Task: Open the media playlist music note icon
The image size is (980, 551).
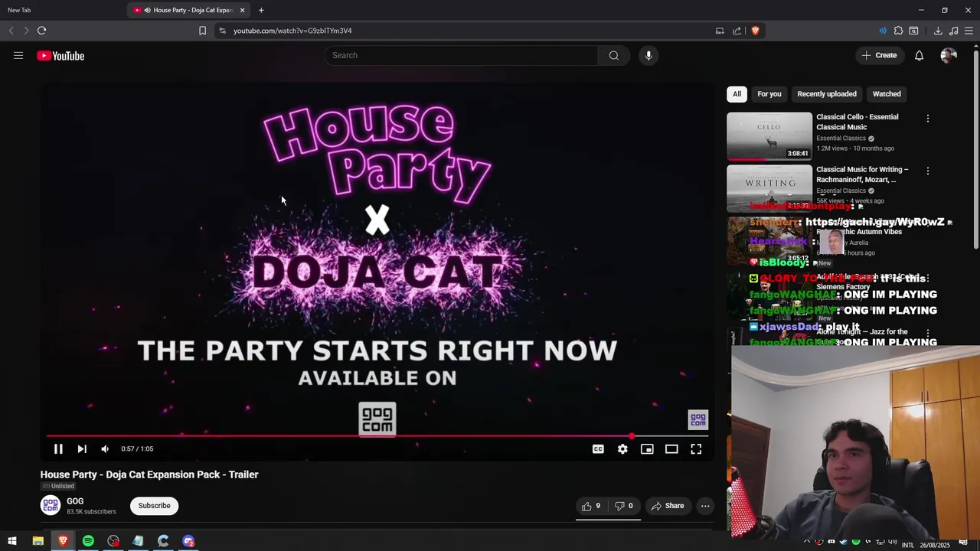Action: click(x=953, y=31)
